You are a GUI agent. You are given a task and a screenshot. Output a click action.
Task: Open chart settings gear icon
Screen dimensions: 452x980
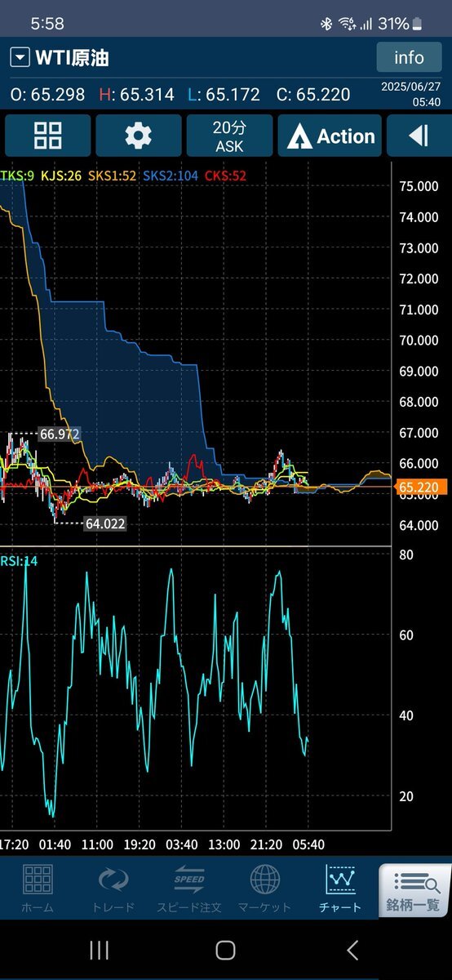tap(138, 136)
